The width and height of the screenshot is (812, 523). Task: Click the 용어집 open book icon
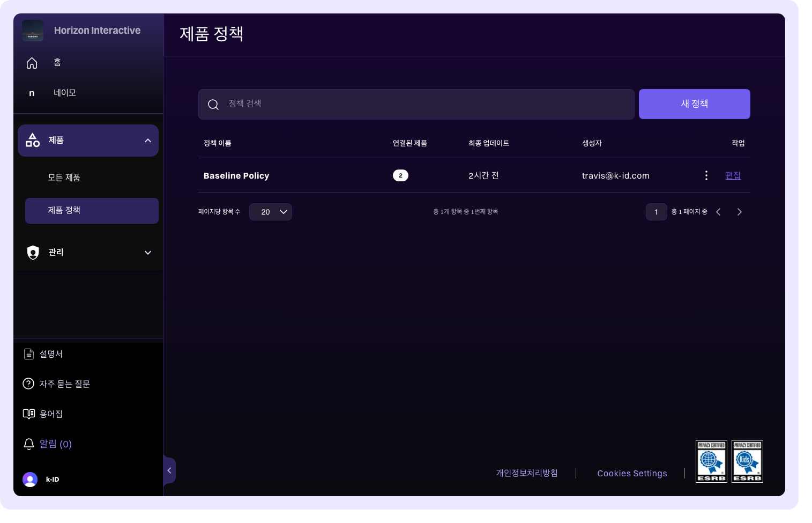(29, 414)
